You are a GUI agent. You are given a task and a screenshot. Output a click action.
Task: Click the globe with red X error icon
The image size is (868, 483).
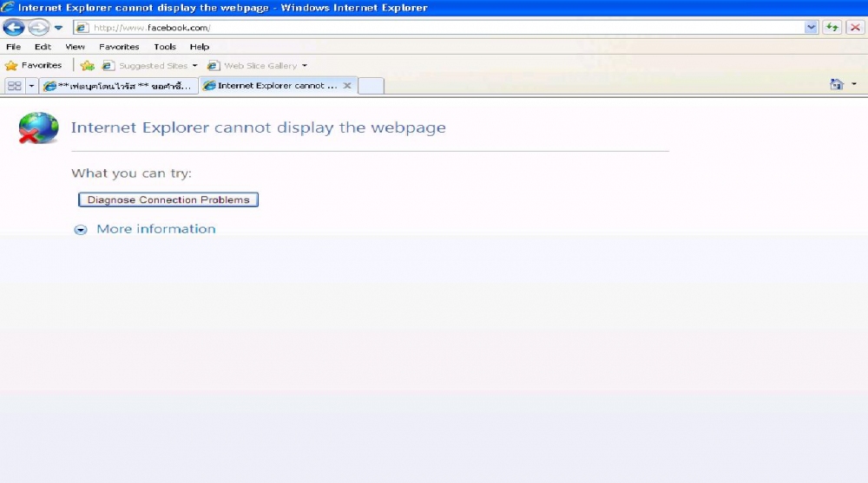point(38,127)
